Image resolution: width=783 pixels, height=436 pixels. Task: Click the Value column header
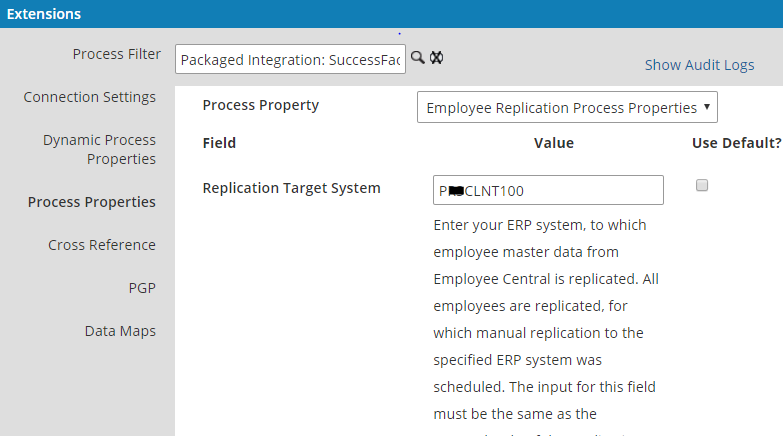pyautogui.click(x=553, y=143)
